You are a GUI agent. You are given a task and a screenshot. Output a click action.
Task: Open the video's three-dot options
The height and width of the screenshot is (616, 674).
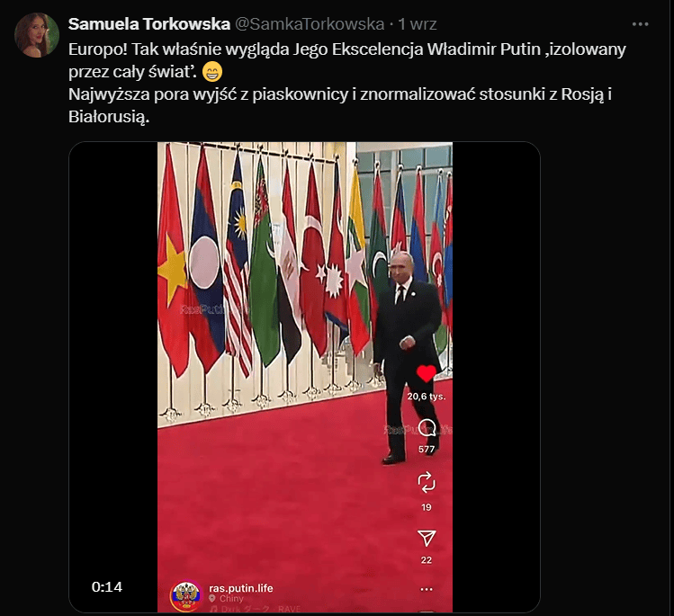(x=427, y=589)
